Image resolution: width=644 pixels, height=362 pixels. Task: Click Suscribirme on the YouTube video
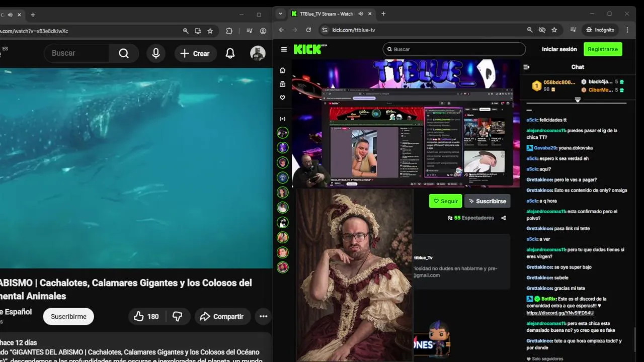point(68,316)
